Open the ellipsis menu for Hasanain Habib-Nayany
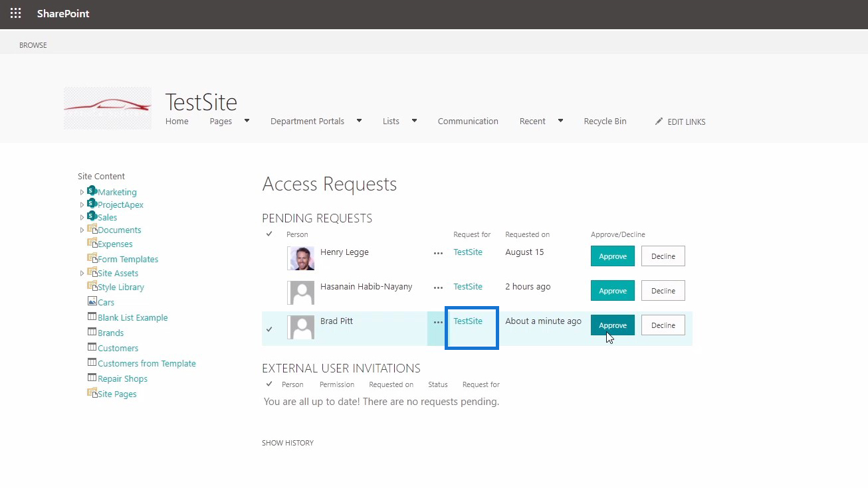Image resolution: width=868 pixels, height=488 pixels. click(x=438, y=287)
